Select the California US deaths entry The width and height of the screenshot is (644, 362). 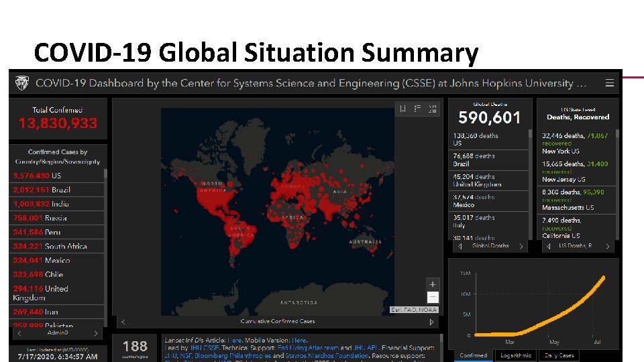click(x=577, y=228)
